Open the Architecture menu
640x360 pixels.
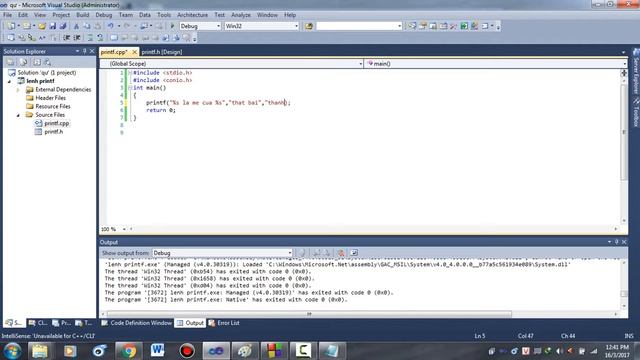coord(192,15)
